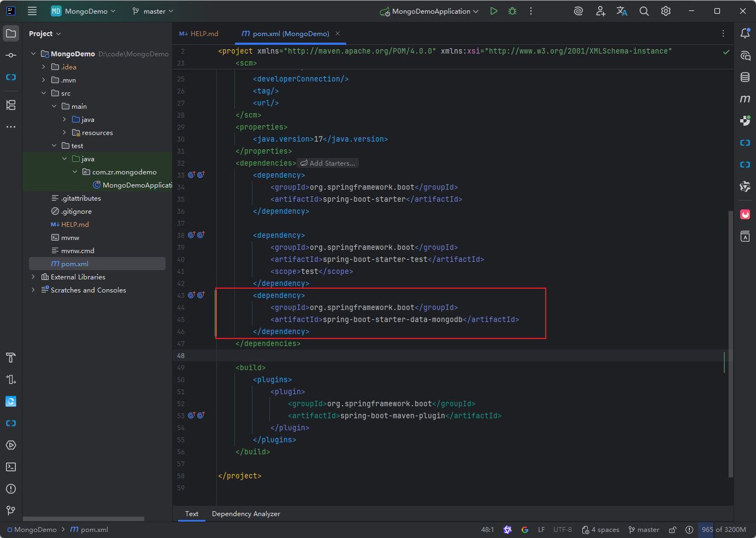The height and width of the screenshot is (538, 756).
Task: Switch to the HELP.md editor tab
Action: coord(199,33)
